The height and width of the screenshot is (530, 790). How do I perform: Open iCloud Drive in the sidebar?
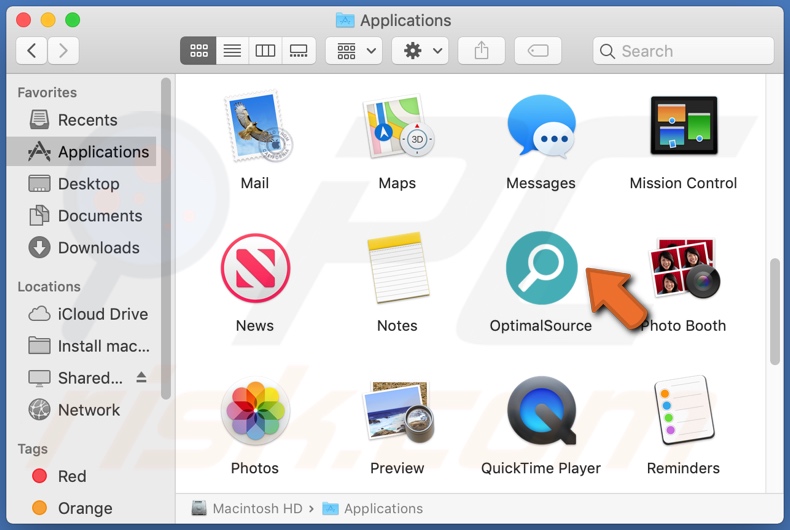(x=81, y=314)
